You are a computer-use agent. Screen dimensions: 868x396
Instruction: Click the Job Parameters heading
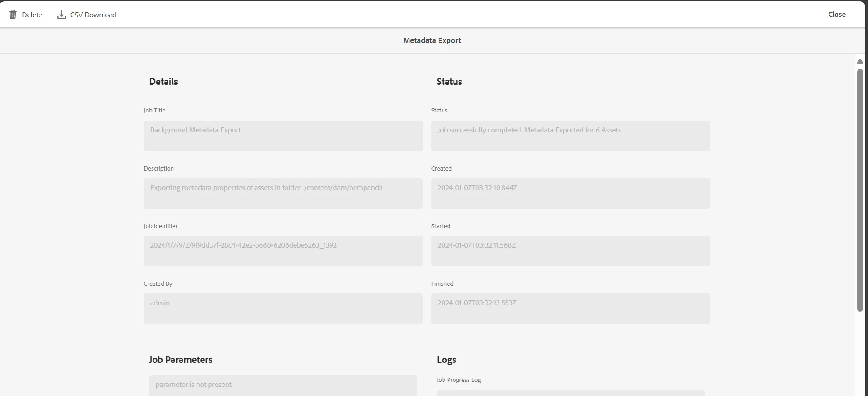point(181,360)
